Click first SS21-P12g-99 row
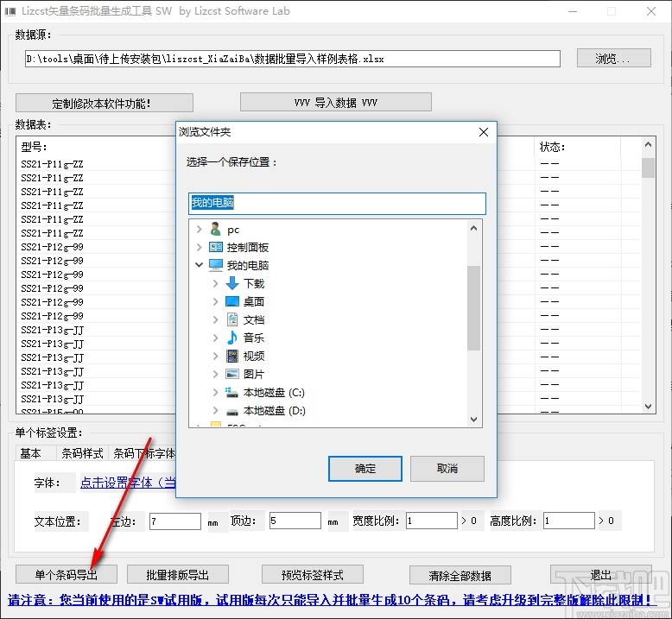Screen dimensions: 672x619 (x=53, y=247)
